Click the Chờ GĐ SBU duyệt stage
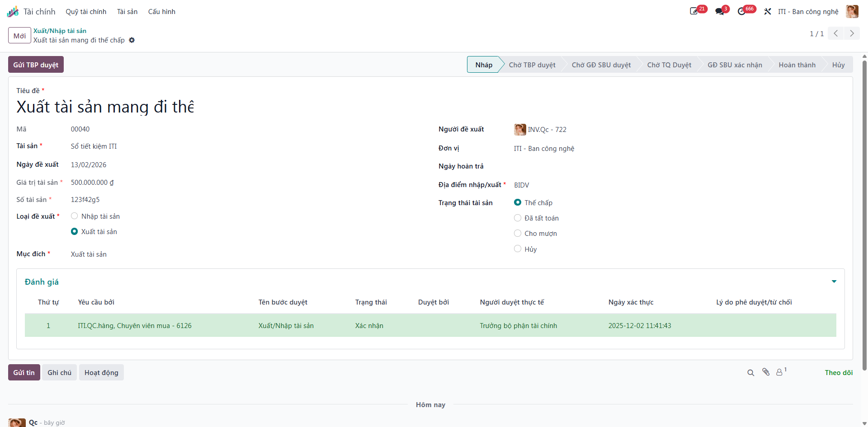This screenshot has height=427, width=868. pyautogui.click(x=601, y=65)
